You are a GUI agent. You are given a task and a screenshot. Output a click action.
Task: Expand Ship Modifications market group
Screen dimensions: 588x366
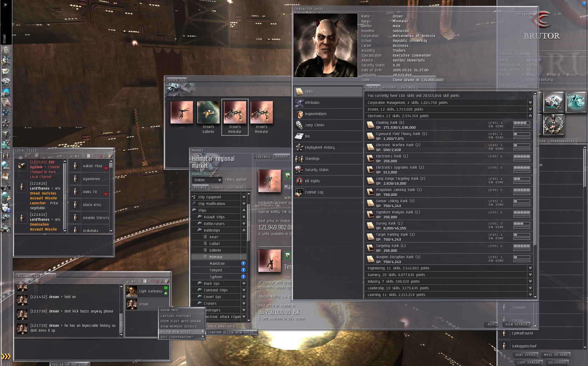244,204
